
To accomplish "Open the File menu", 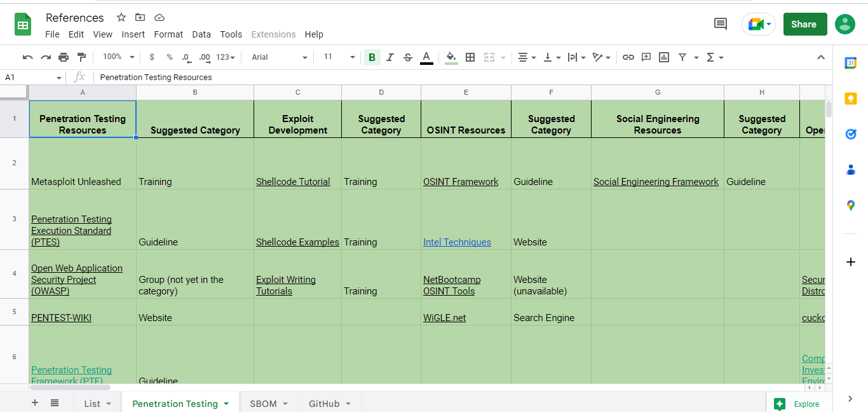I will click(52, 34).
